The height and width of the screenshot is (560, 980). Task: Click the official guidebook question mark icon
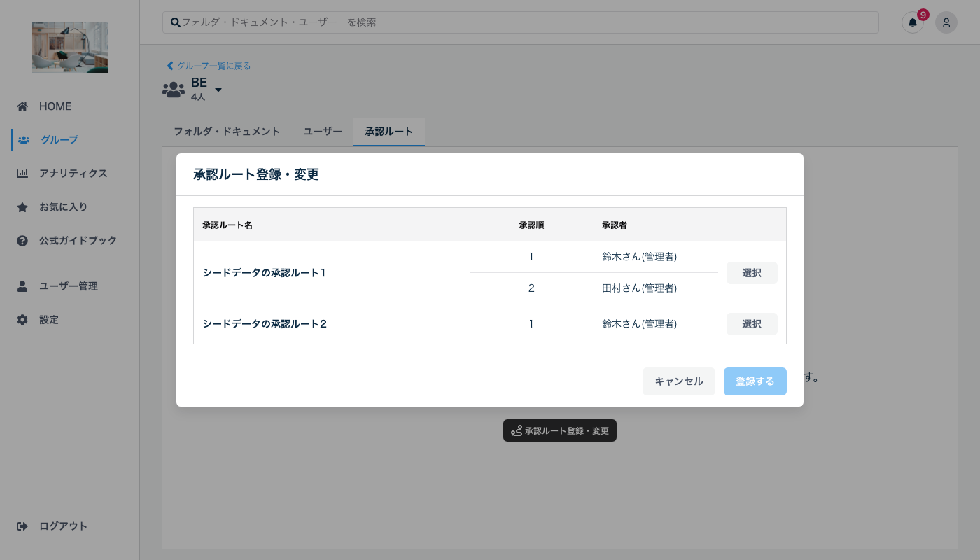tap(22, 241)
